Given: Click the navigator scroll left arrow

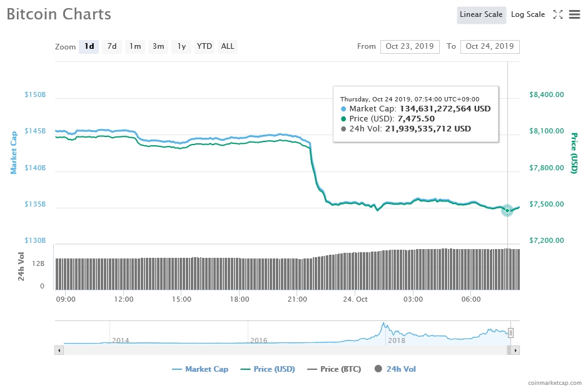Looking at the screenshot, I should click(59, 350).
